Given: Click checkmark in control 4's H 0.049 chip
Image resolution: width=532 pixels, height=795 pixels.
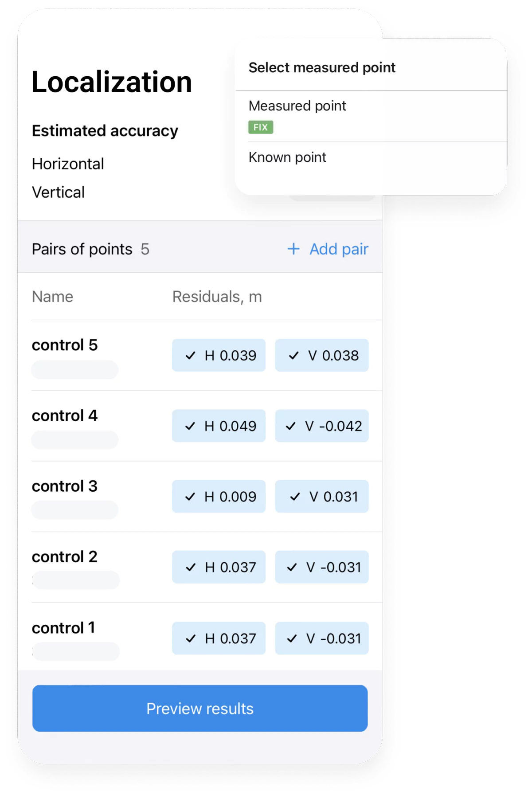Looking at the screenshot, I should [191, 426].
